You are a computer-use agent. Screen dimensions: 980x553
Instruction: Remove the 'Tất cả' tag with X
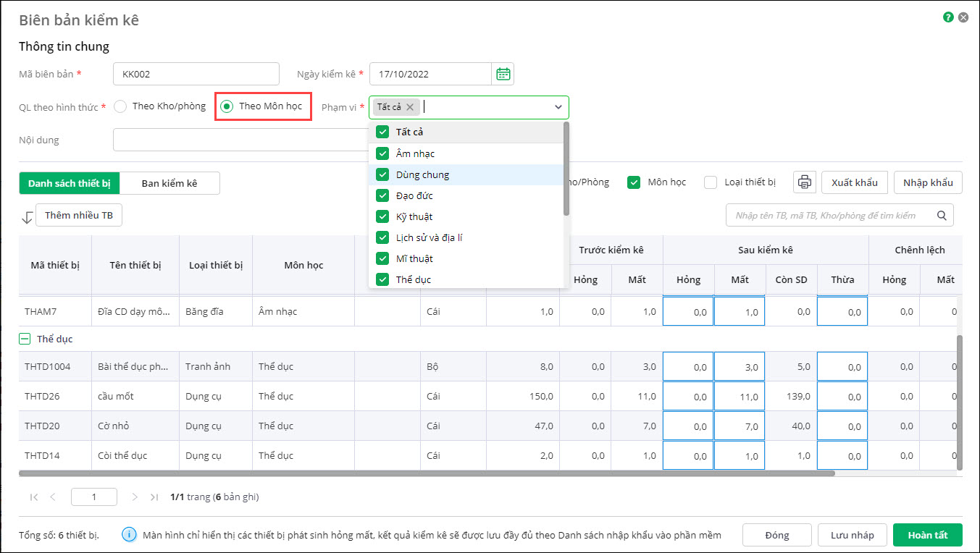[x=410, y=107]
